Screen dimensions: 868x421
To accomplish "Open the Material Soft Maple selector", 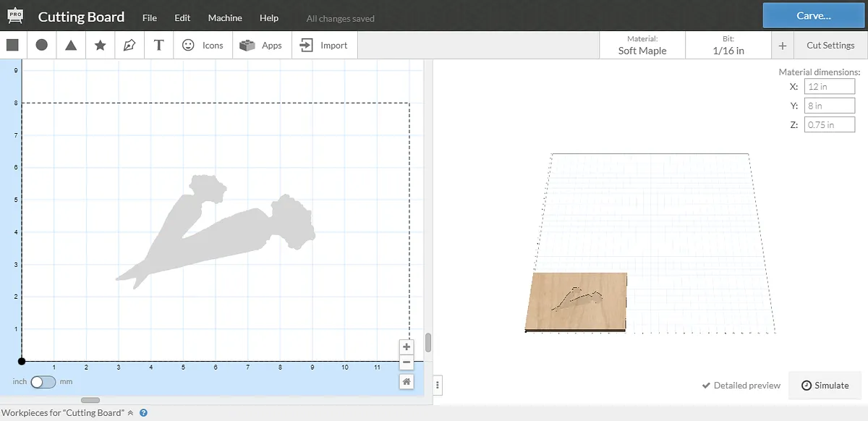I will tap(642, 45).
